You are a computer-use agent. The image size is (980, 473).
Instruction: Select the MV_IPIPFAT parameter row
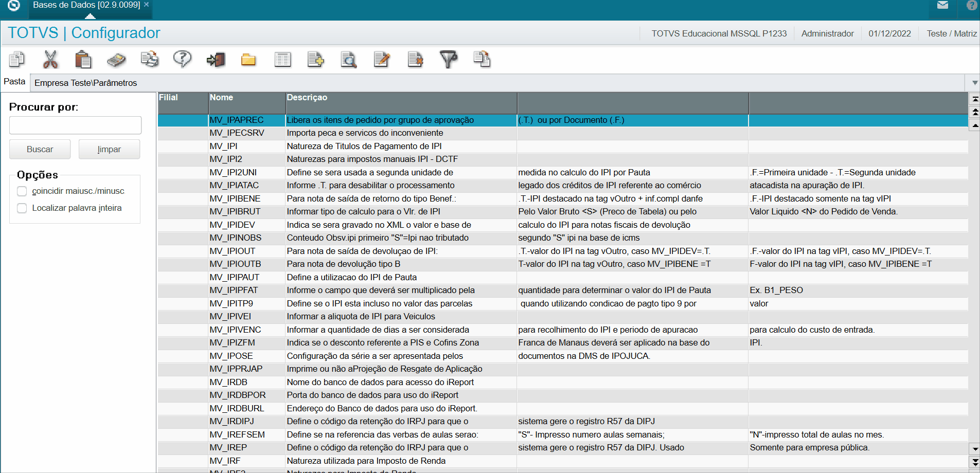[x=563, y=290]
